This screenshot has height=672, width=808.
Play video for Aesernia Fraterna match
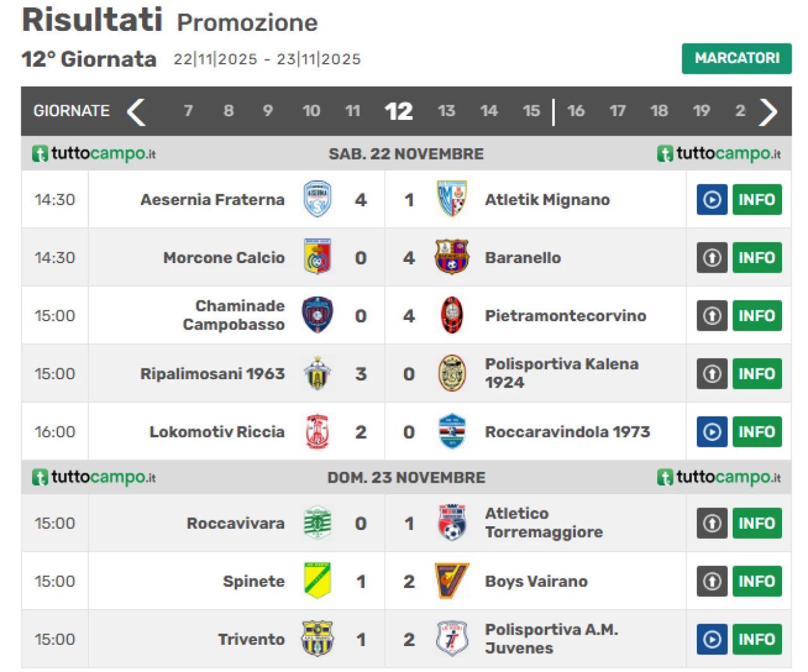(x=712, y=199)
